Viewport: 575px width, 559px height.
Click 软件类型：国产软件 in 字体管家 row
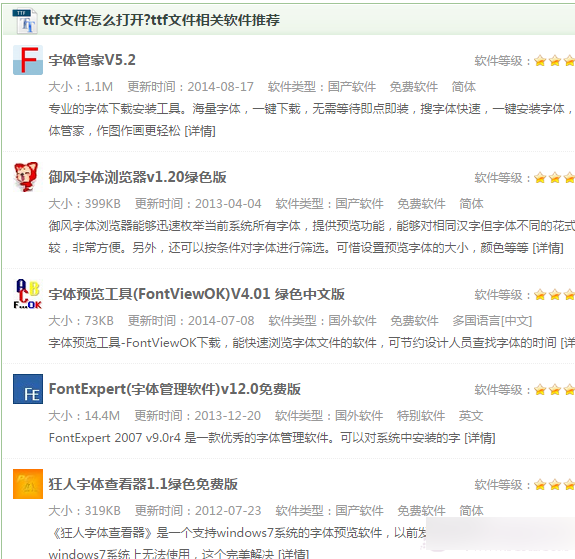(322, 87)
